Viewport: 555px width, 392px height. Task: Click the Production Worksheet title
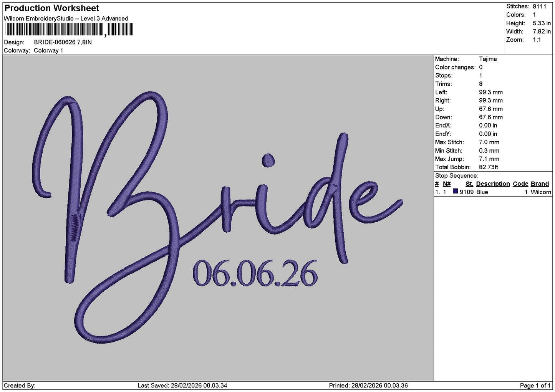click(51, 8)
